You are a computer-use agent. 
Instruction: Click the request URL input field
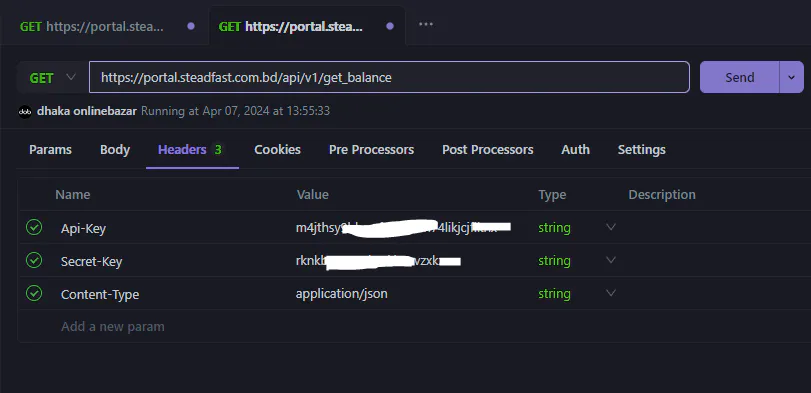tap(389, 78)
